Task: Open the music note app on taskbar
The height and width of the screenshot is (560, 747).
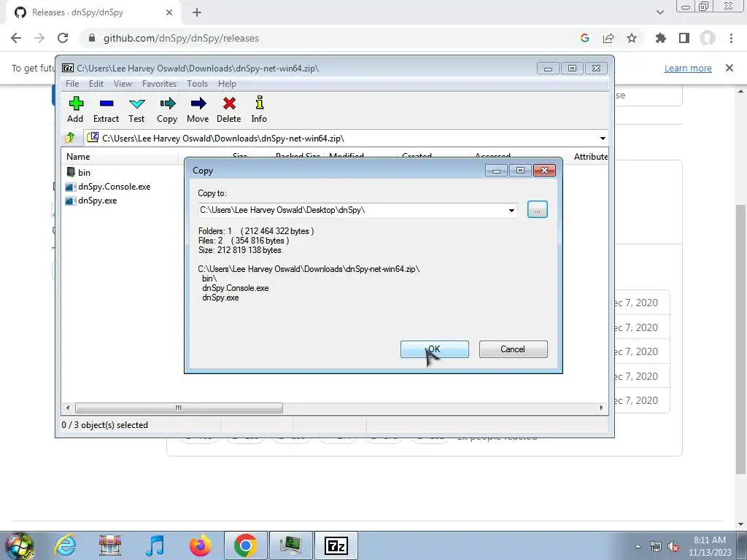Action: pos(155,545)
